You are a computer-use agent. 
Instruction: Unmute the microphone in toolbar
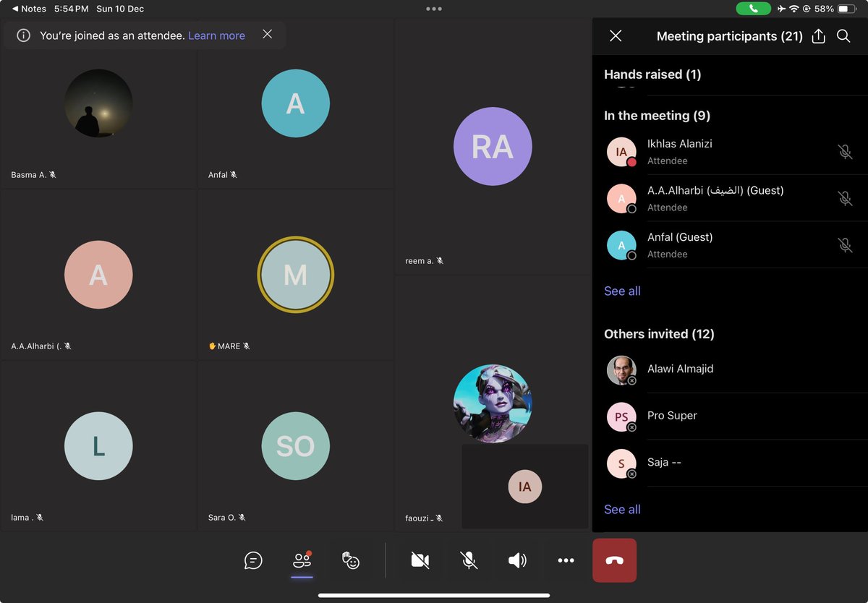[469, 560]
